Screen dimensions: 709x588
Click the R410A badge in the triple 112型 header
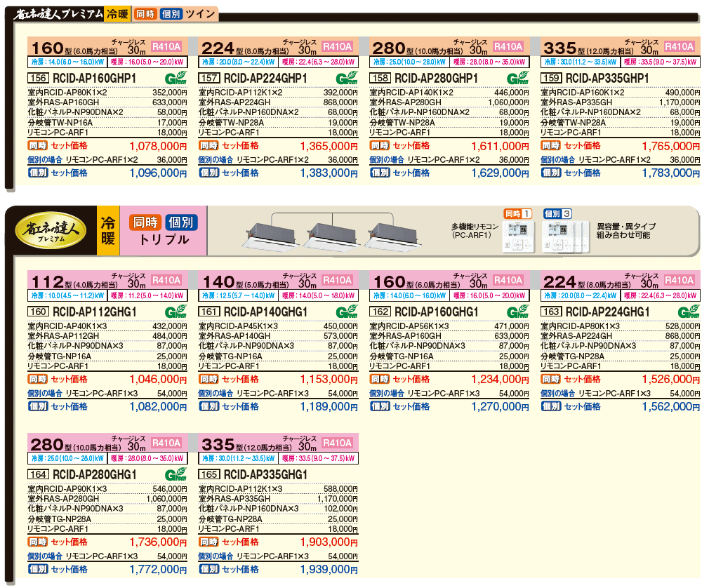166,280
